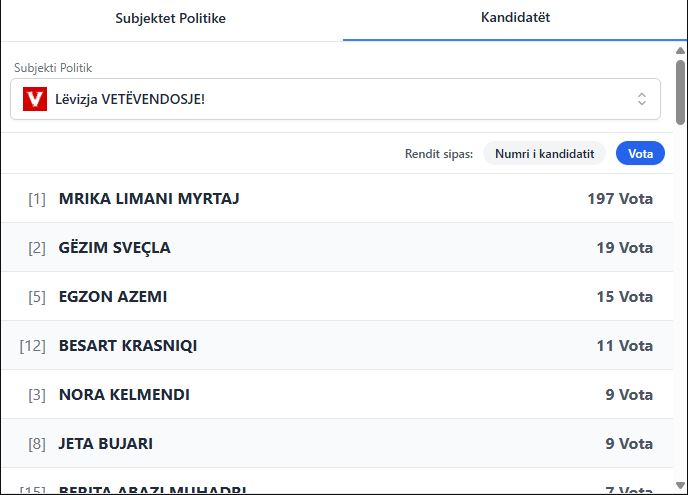Click candidate number [5] label
688x495 pixels.
point(37,297)
